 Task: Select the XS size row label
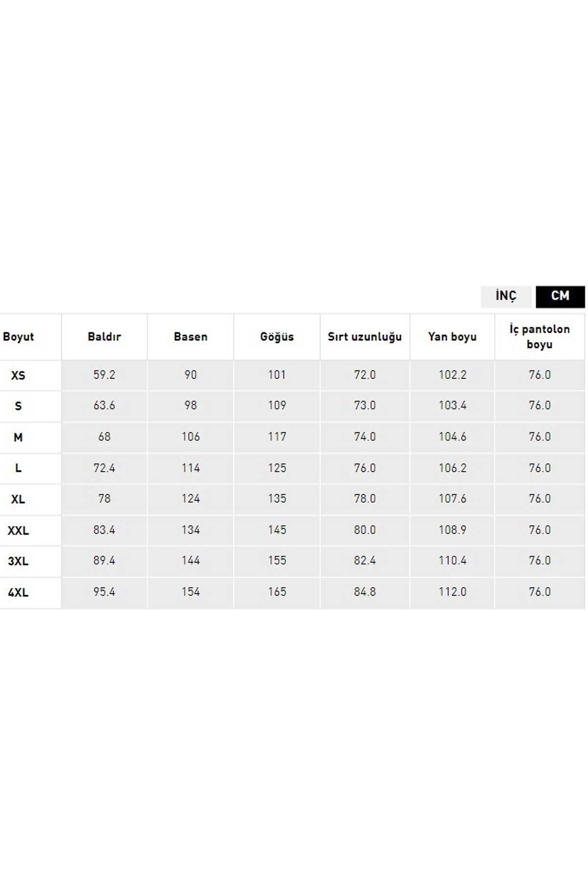18,376
